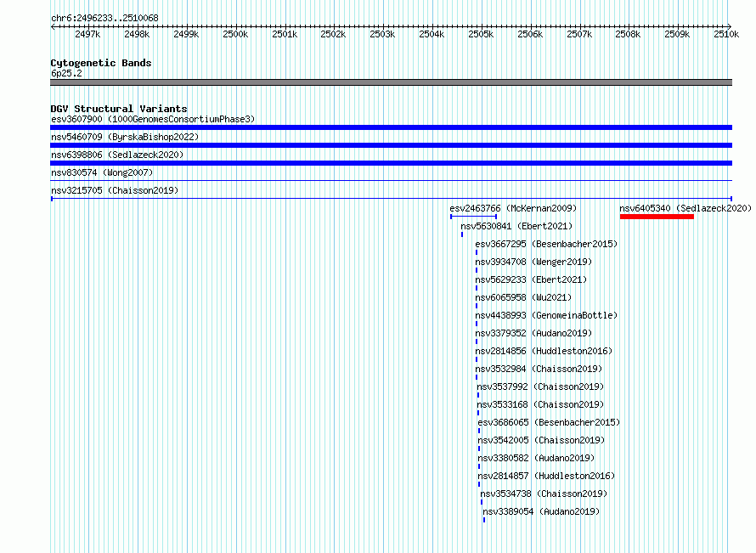Open nsv3537992 Chaisson2019 variant
The width and height of the screenshot is (756, 553).
pos(540,387)
